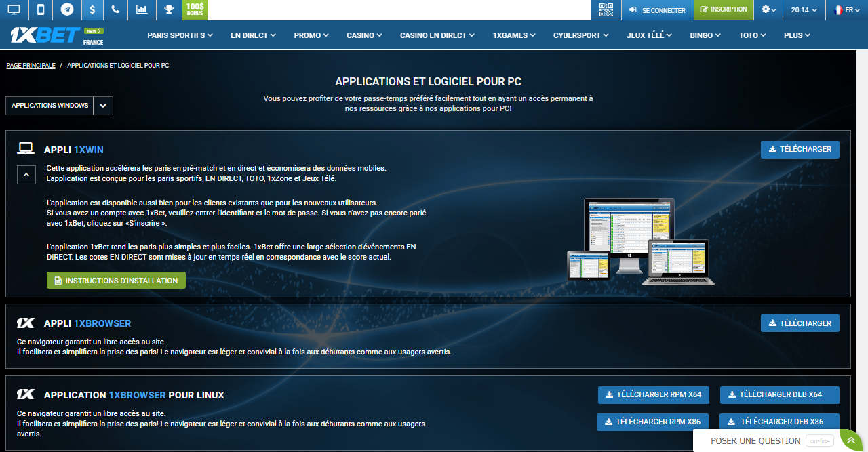Open the FR language selector
The width and height of the screenshot is (868, 452).
point(846,9)
